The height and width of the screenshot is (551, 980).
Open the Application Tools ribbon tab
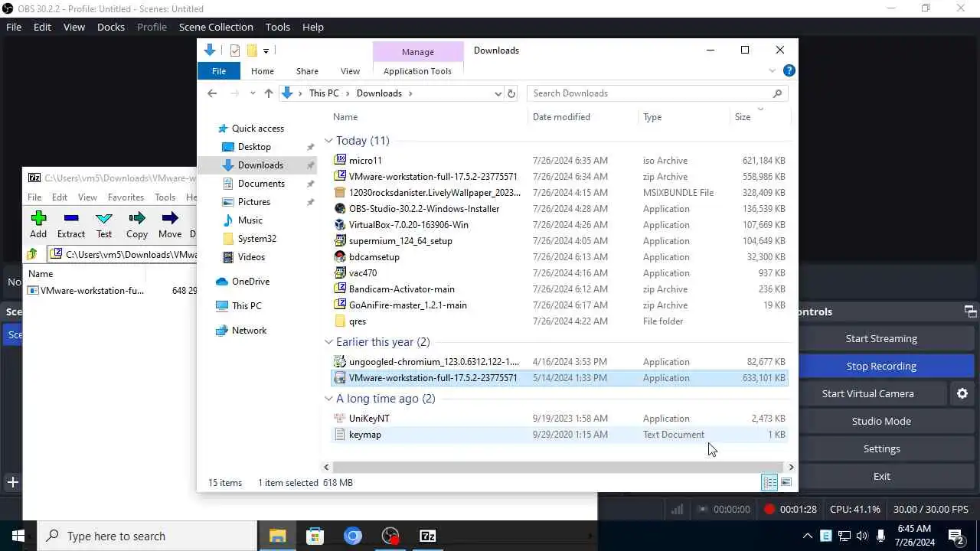pos(417,70)
